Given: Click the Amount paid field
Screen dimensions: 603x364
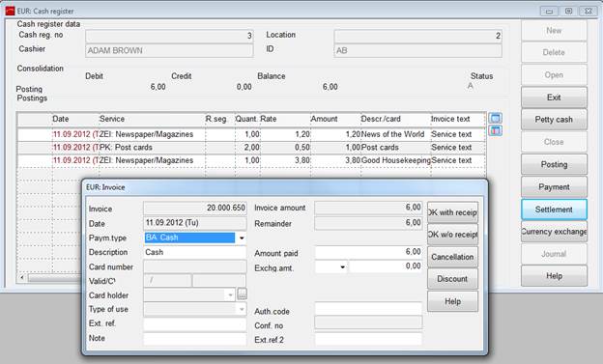Looking at the screenshot, I should 369,252.
